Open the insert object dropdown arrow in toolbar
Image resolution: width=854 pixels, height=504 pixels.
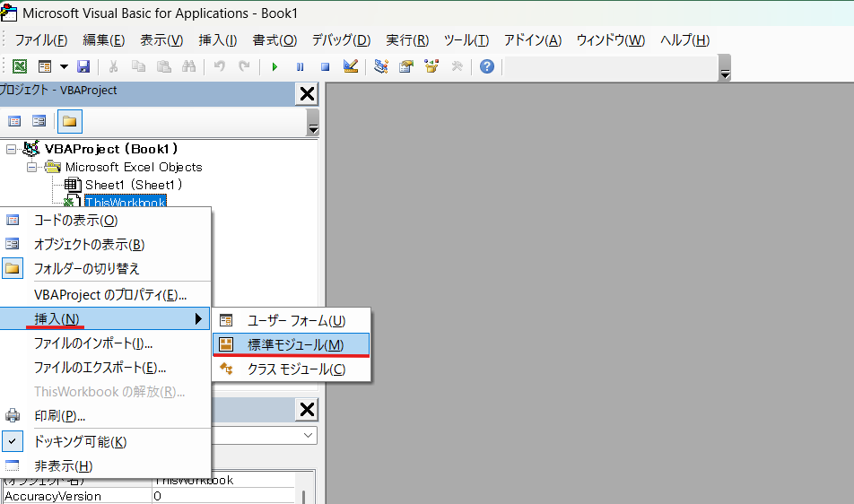(x=64, y=66)
